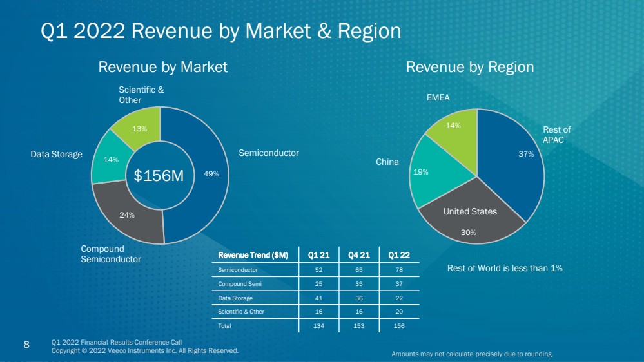This screenshot has width=644, height=362.
Task: Click the 'Semiconductor' table row label
Action: coord(238,270)
